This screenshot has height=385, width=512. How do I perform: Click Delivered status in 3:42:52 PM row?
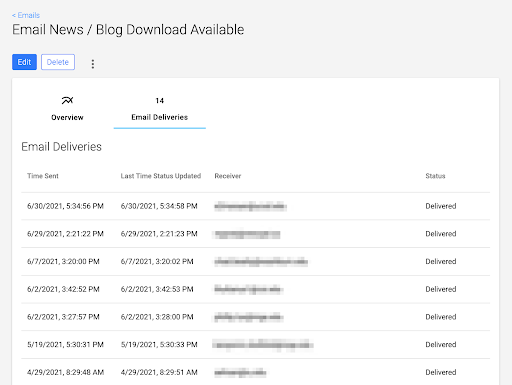[x=441, y=289]
